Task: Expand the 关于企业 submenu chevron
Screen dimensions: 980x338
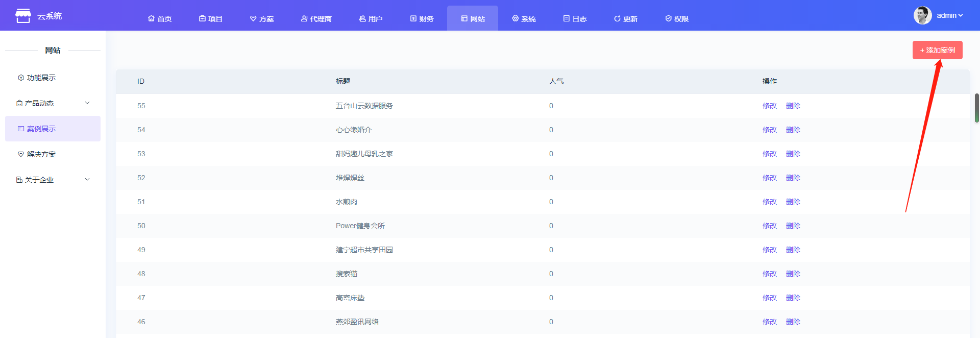Action: tap(87, 180)
